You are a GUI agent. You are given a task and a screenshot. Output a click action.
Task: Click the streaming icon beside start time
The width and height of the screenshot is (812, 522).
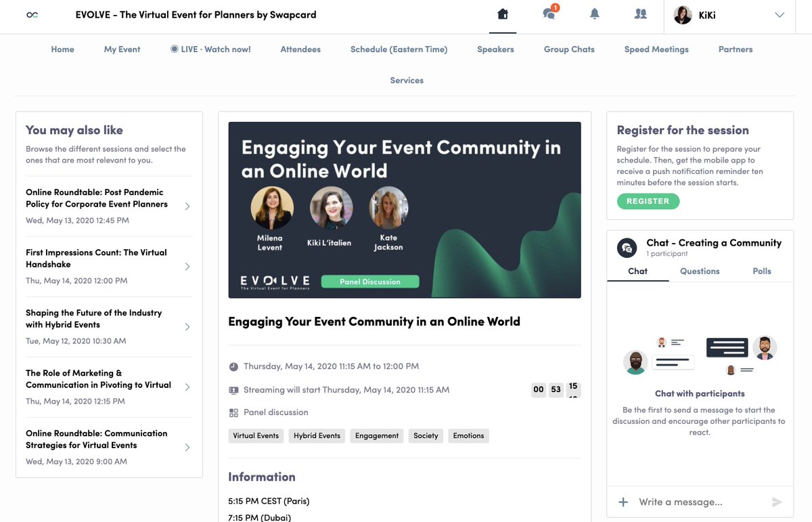click(233, 390)
